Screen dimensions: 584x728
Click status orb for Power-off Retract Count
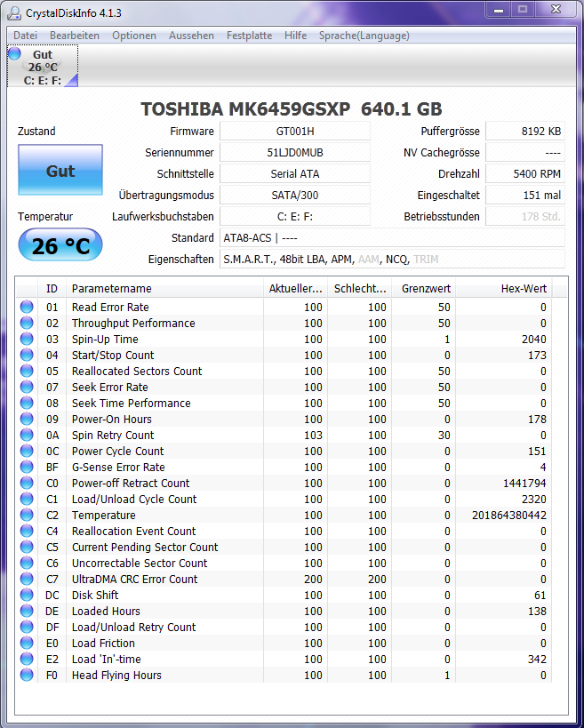pos(27,483)
